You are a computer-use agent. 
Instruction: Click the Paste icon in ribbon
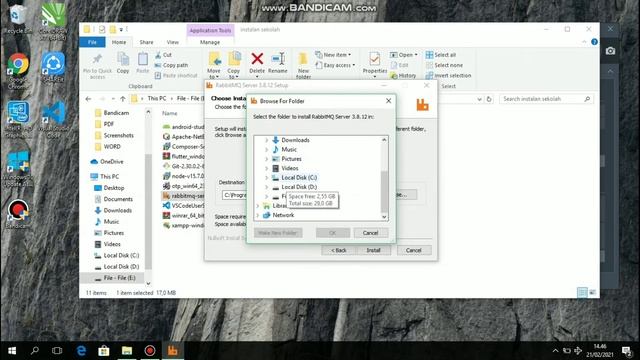click(x=142, y=60)
